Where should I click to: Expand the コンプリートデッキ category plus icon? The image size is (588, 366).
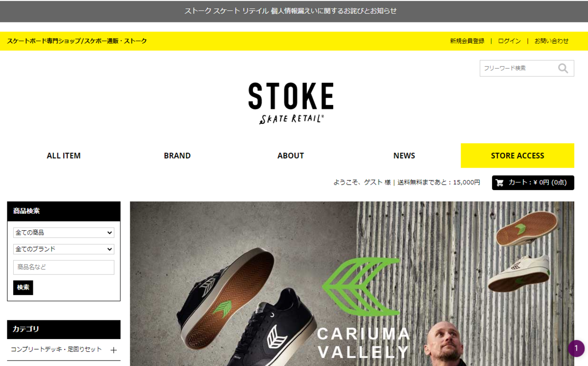[x=114, y=350]
